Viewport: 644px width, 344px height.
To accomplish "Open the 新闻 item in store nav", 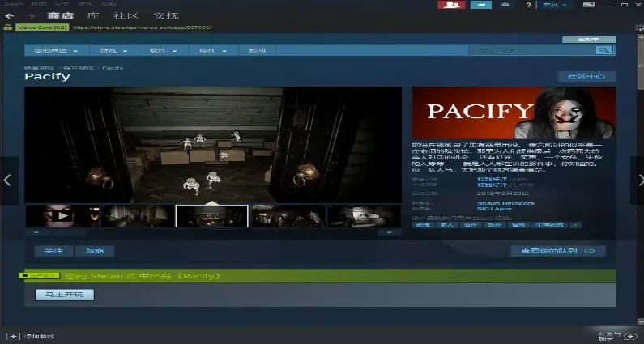I will click(257, 50).
